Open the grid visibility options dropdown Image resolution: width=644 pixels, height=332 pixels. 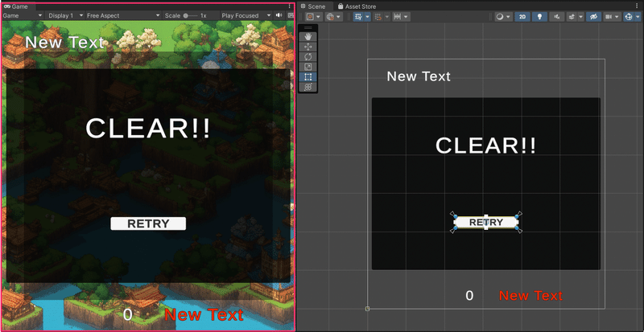(x=367, y=17)
